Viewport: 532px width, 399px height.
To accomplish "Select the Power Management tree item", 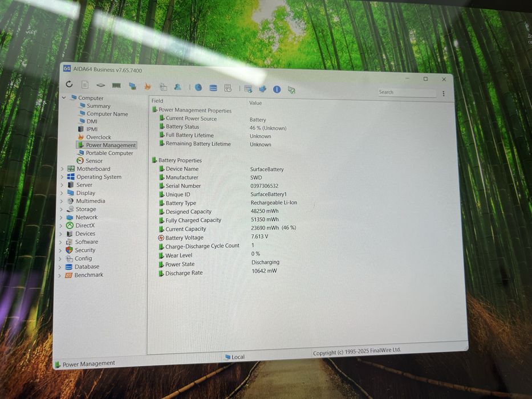I will point(107,145).
